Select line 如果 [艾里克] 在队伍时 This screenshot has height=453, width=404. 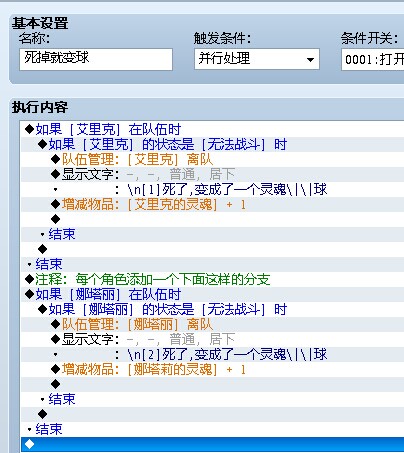click(212, 129)
